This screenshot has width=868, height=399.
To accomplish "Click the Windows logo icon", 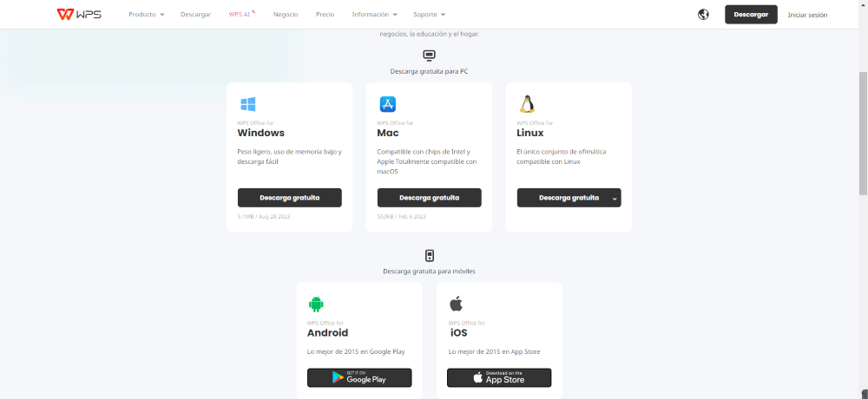I will 247,104.
